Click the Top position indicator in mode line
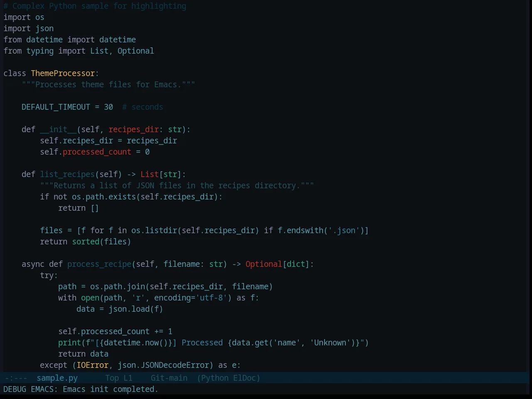Viewport: 532px width, 399px height. tap(112, 378)
